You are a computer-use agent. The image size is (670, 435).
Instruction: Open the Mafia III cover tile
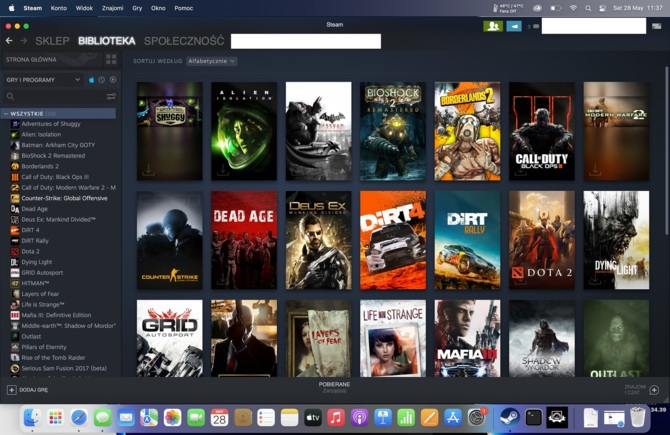click(x=467, y=338)
